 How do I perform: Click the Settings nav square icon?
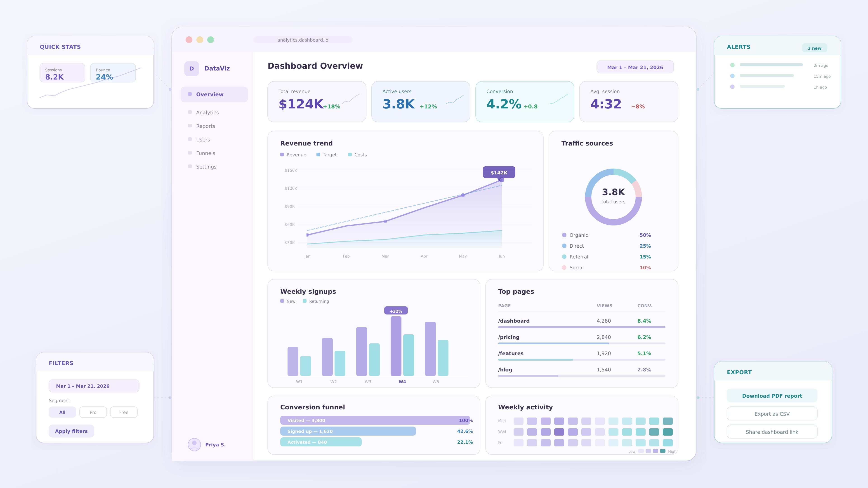point(190,166)
